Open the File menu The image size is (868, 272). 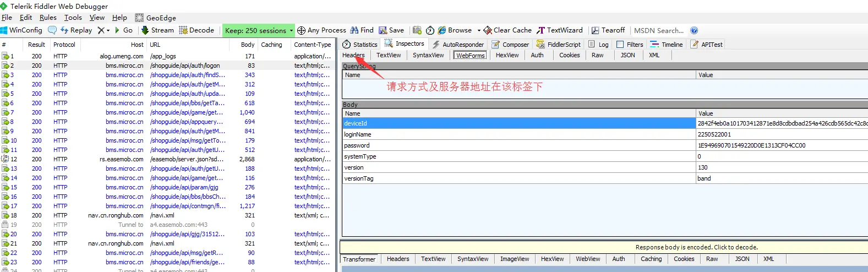tap(7, 18)
